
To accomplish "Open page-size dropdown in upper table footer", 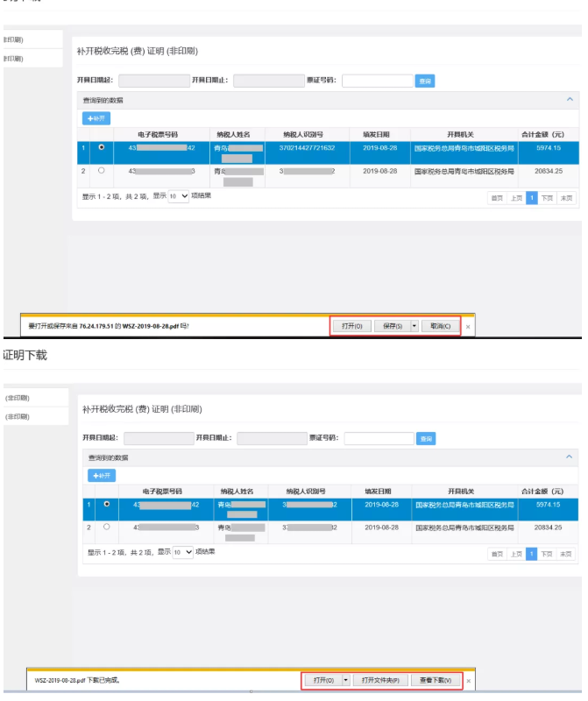I will [x=179, y=195].
